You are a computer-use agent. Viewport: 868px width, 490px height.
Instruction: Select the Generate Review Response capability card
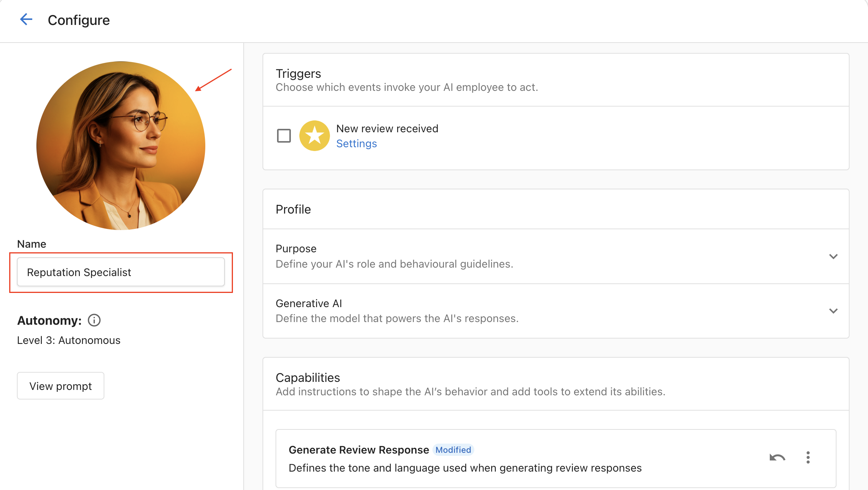[x=537, y=459]
